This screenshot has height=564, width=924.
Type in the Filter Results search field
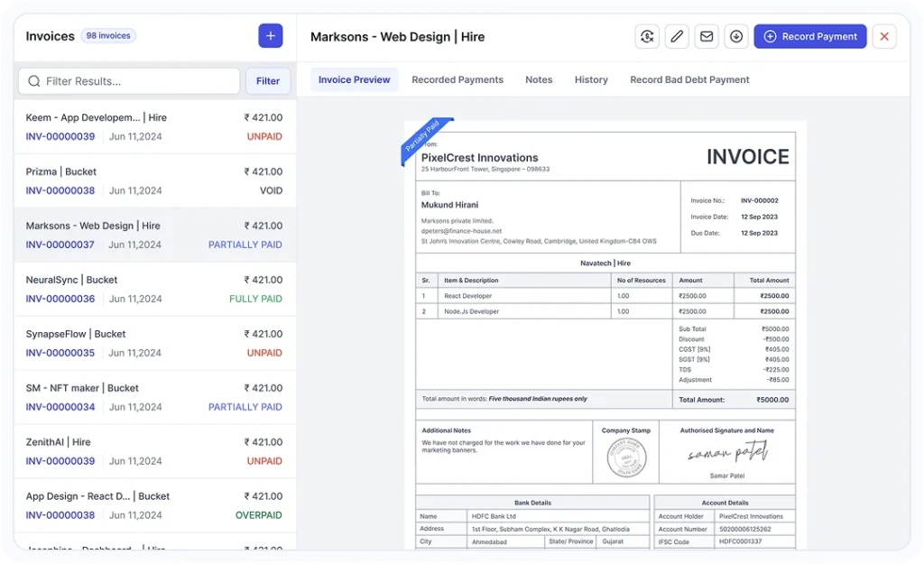[135, 81]
